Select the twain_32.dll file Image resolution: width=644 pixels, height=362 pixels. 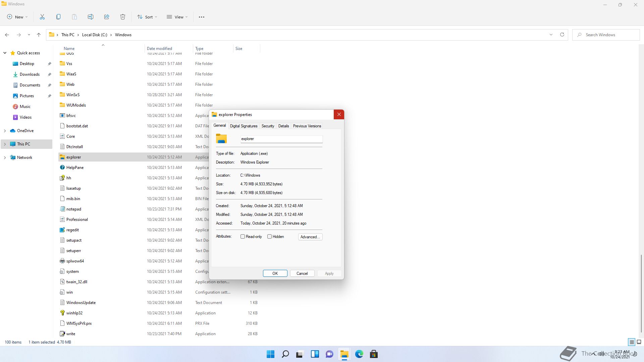76,282
